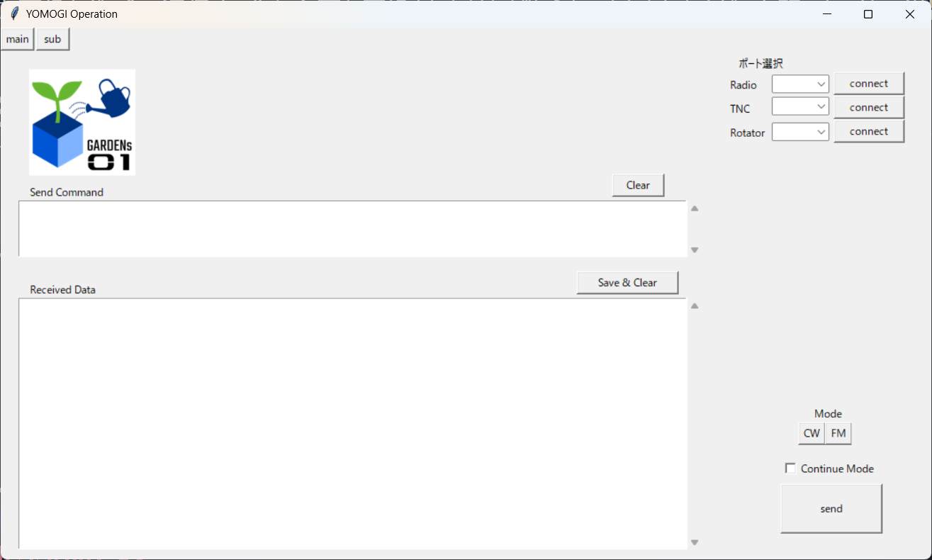The height and width of the screenshot is (560, 932).
Task: Open the TNC port dropdown
Action: point(800,107)
